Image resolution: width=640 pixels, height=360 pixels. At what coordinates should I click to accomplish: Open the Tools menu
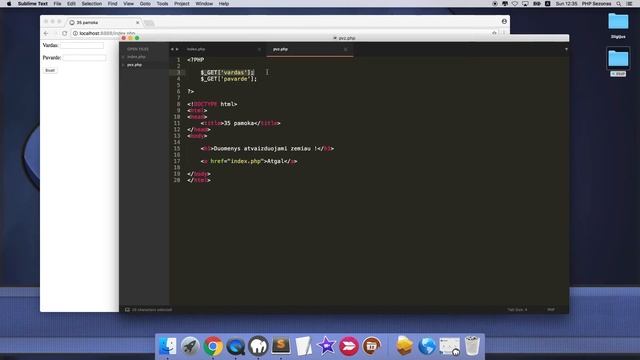(x=162, y=4)
